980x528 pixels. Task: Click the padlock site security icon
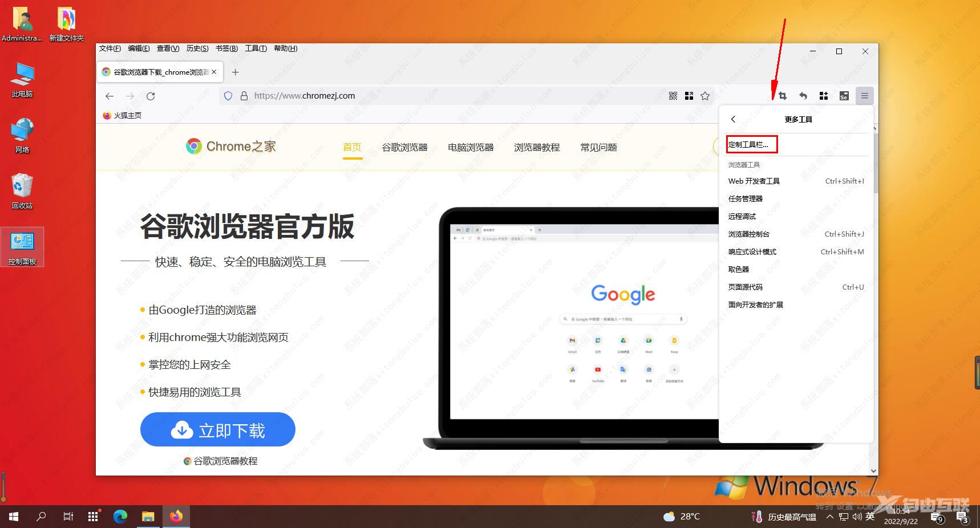click(x=244, y=96)
